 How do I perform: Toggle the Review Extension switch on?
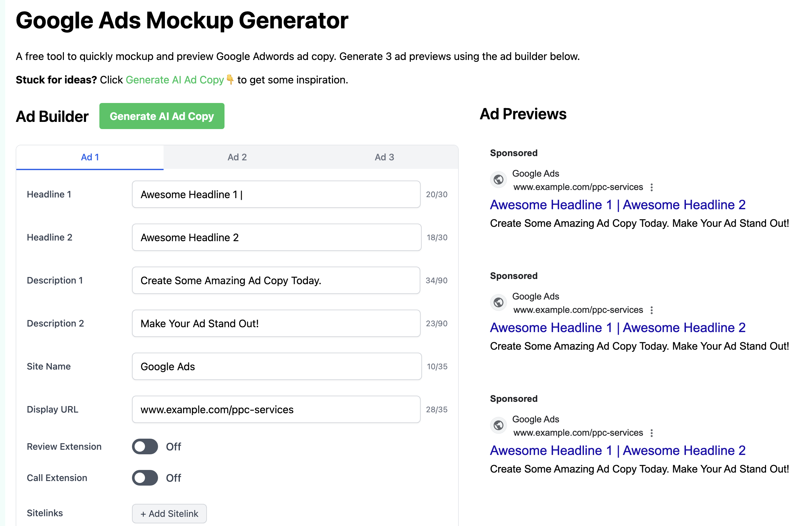(x=145, y=446)
